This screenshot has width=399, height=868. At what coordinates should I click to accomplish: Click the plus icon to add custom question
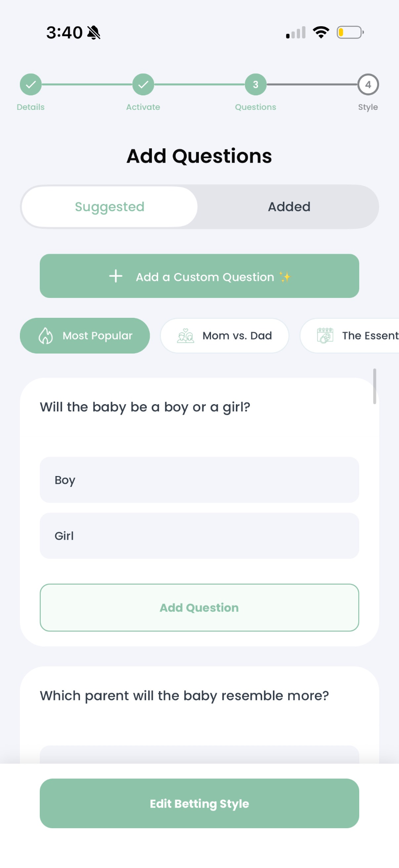116,276
